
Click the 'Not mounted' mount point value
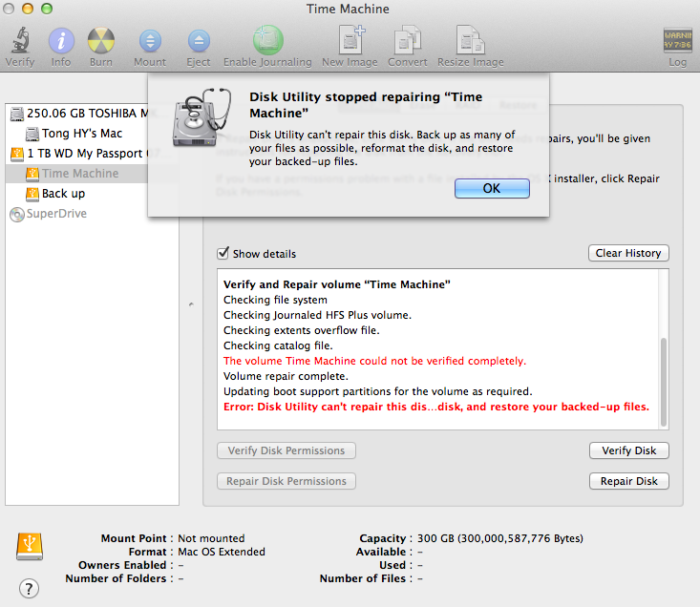click(x=211, y=538)
